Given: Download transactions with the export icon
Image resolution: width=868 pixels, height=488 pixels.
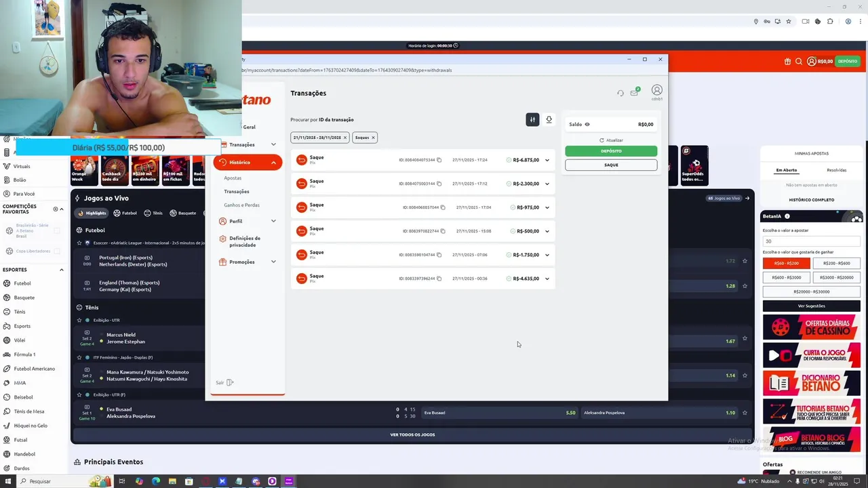Looking at the screenshot, I should tap(549, 120).
